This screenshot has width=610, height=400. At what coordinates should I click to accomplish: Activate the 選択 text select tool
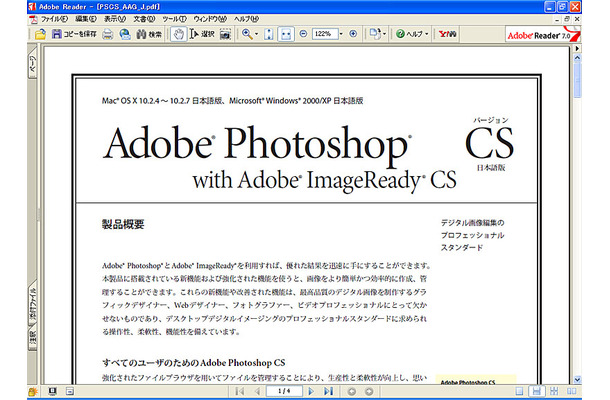click(x=202, y=34)
